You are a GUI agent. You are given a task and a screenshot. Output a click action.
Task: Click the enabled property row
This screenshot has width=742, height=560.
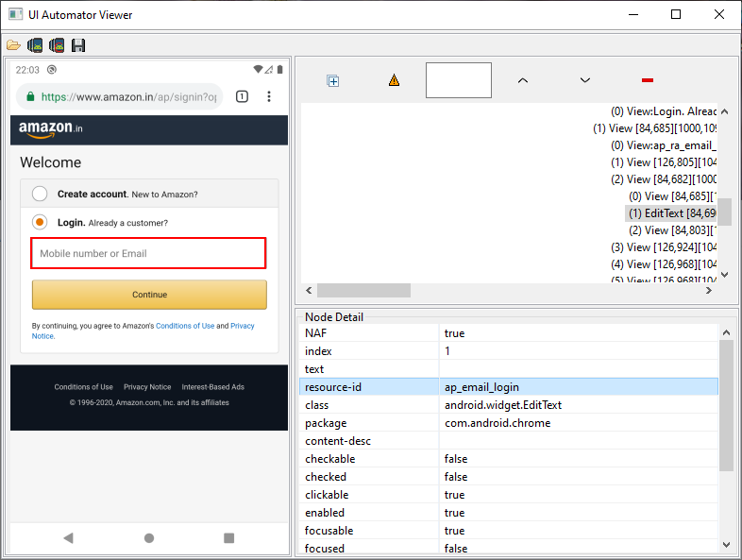pos(509,513)
